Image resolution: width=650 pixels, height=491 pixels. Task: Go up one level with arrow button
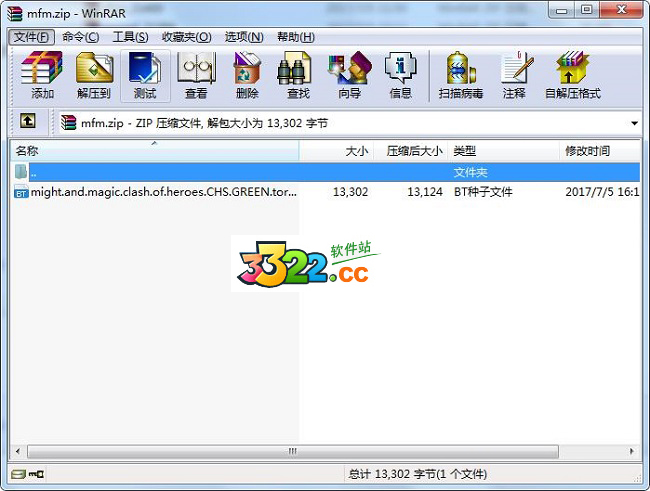28,122
